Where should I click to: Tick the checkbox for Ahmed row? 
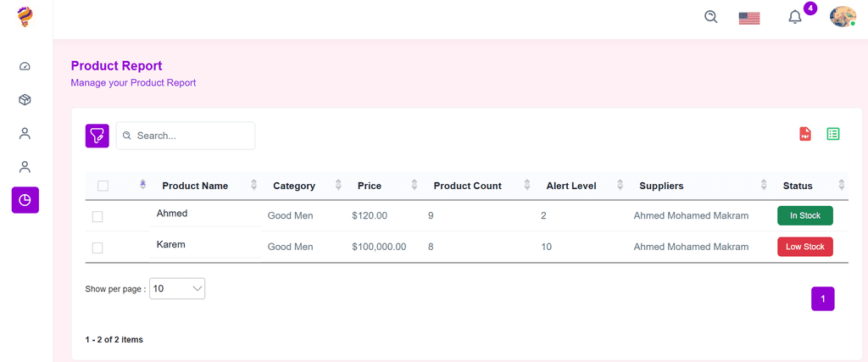97,216
